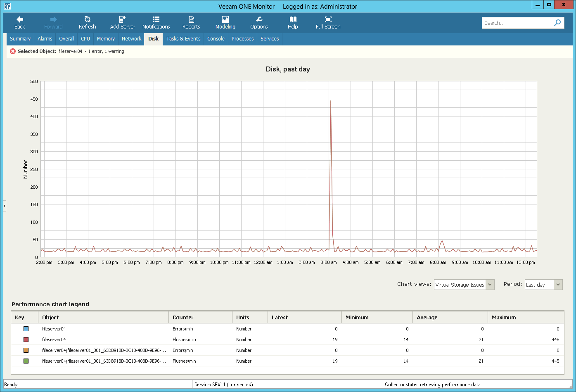
Task: Click the 'Selected Object:' label
Action: point(37,51)
